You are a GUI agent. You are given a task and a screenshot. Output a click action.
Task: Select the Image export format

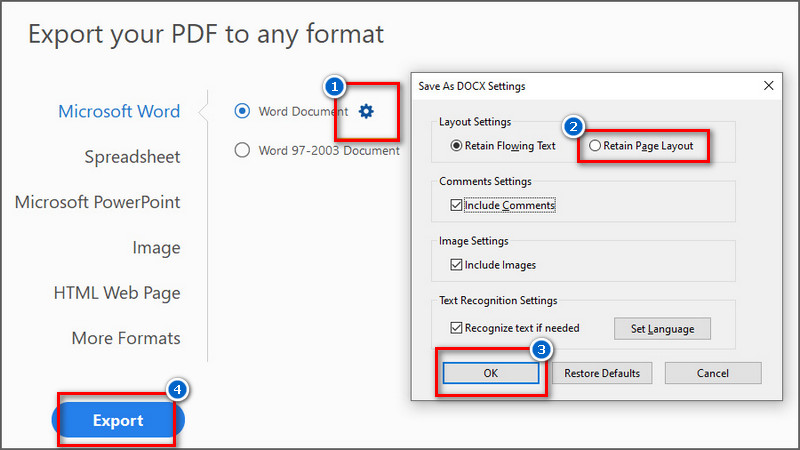click(x=156, y=247)
